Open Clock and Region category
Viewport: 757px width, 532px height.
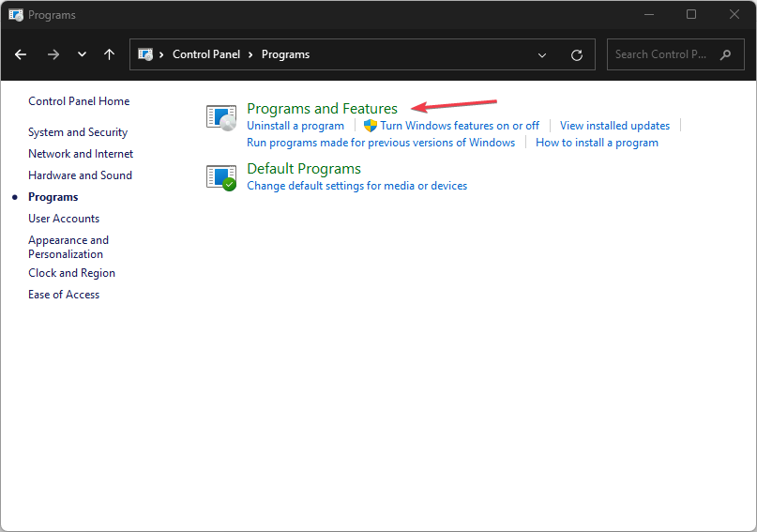point(71,273)
